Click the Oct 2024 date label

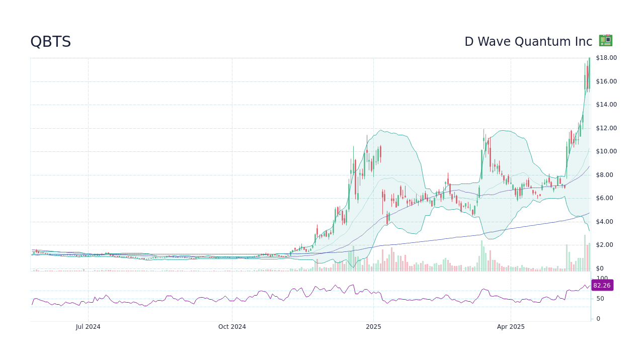click(x=232, y=327)
